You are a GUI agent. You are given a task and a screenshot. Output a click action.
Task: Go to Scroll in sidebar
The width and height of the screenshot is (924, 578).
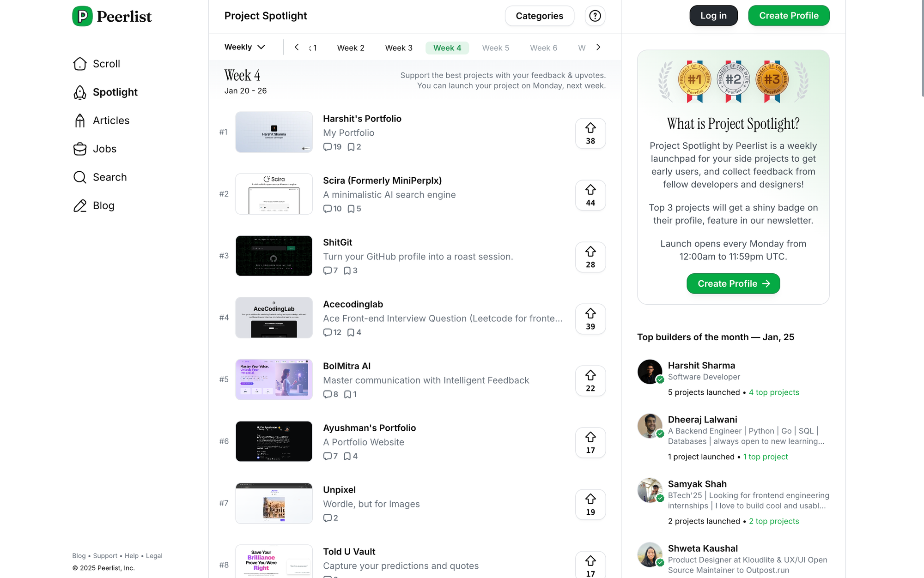(97, 64)
